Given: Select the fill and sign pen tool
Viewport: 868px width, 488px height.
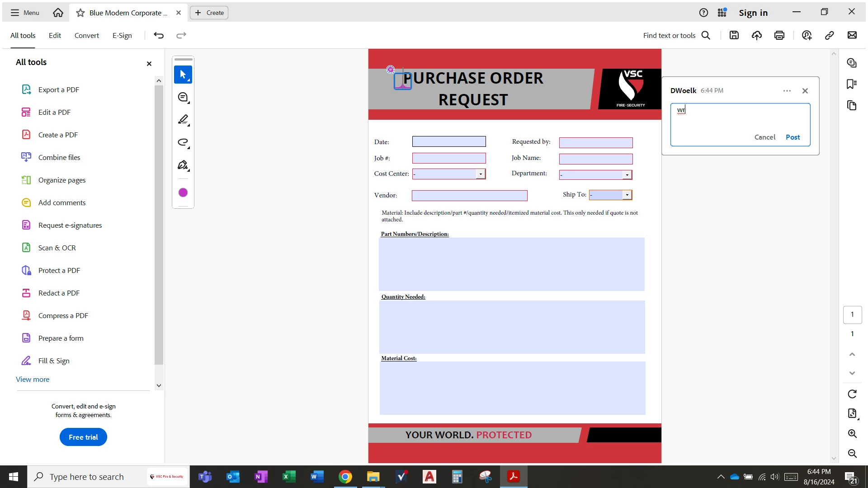Looking at the screenshot, I should pyautogui.click(x=183, y=165).
